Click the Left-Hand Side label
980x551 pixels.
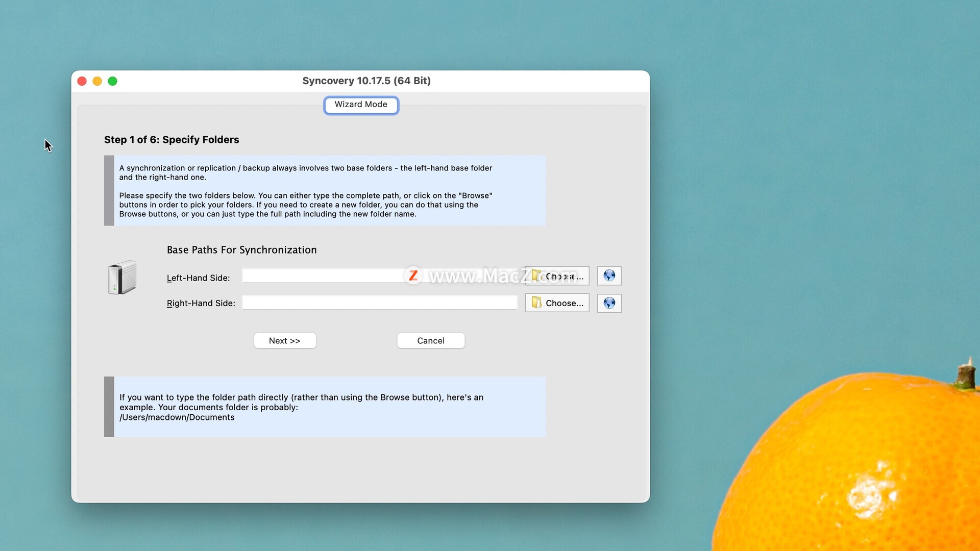click(199, 278)
